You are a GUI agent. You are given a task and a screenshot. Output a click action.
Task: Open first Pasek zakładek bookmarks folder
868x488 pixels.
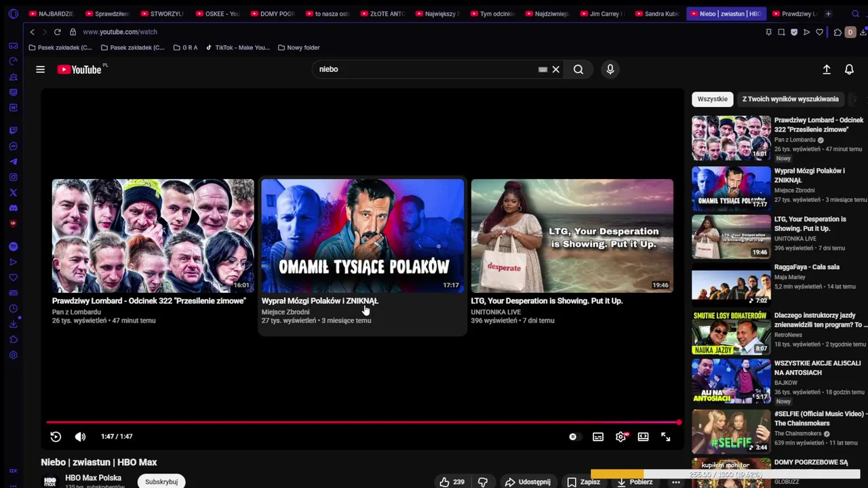tap(60, 47)
